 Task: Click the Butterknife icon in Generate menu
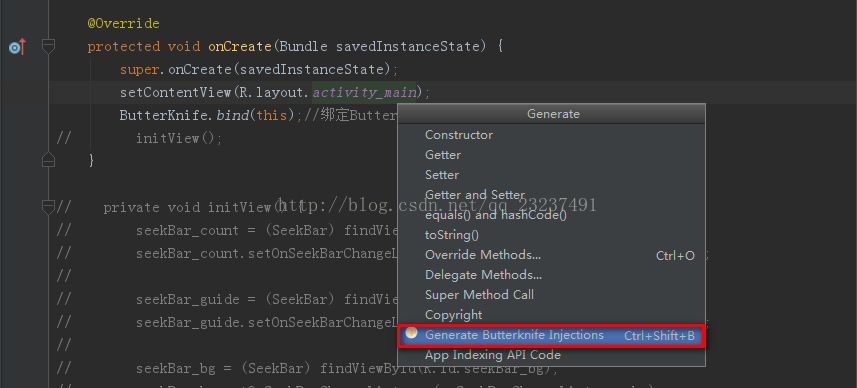click(412, 333)
